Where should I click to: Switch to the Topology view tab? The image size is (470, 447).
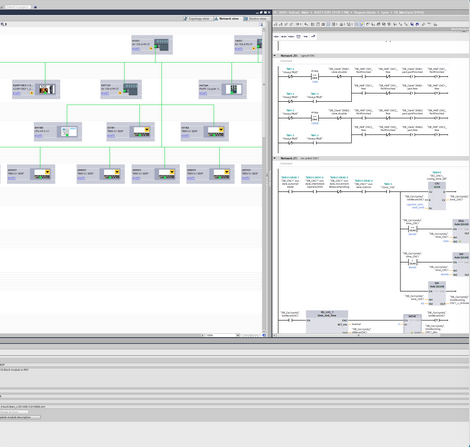coord(197,19)
